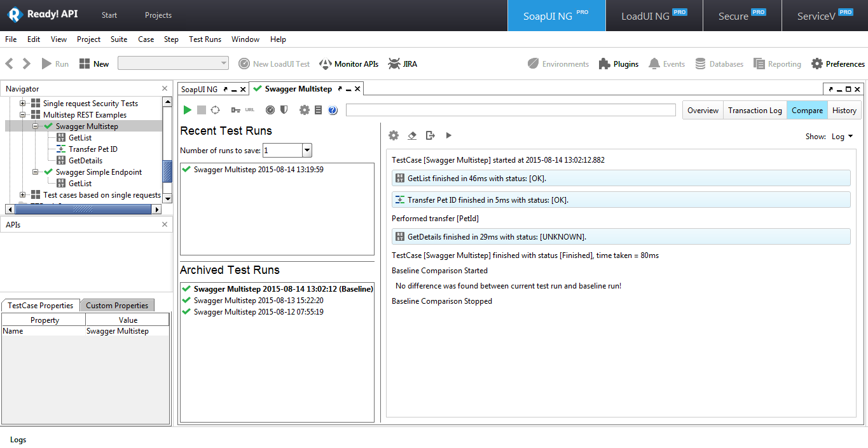Open the Window menu

click(x=245, y=39)
